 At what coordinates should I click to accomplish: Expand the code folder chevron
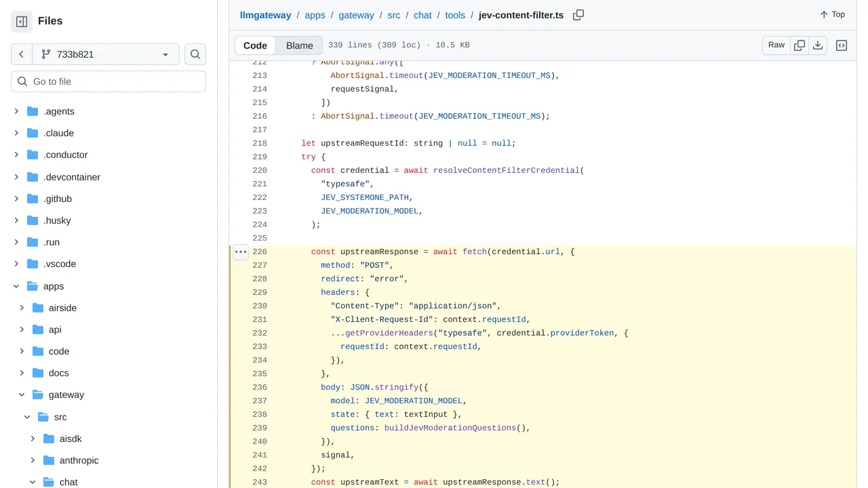[x=22, y=351]
